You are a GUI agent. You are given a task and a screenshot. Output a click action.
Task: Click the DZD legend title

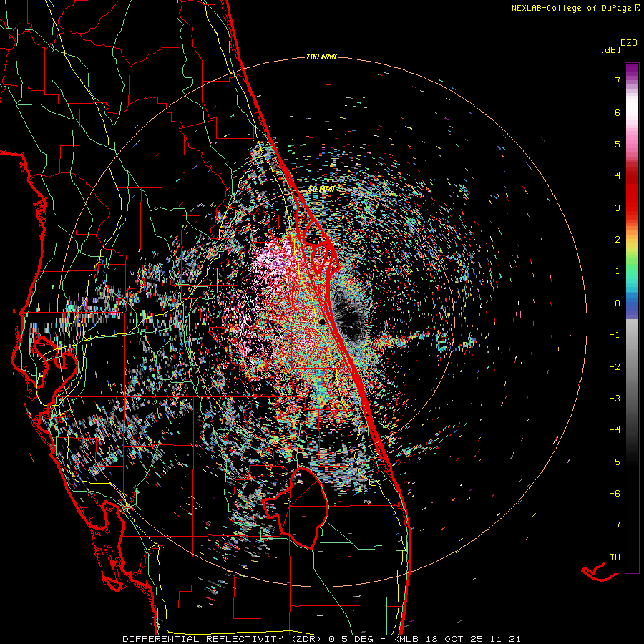pos(629,43)
